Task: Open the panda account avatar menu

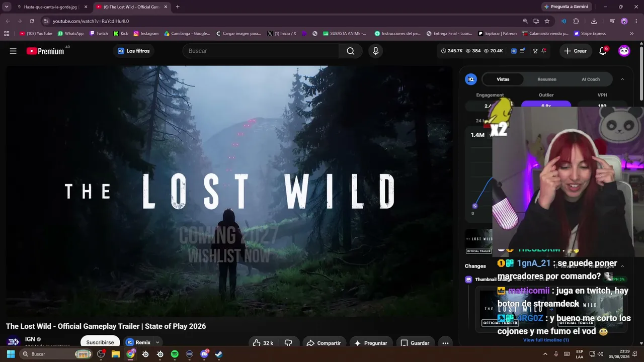Action: click(x=624, y=51)
